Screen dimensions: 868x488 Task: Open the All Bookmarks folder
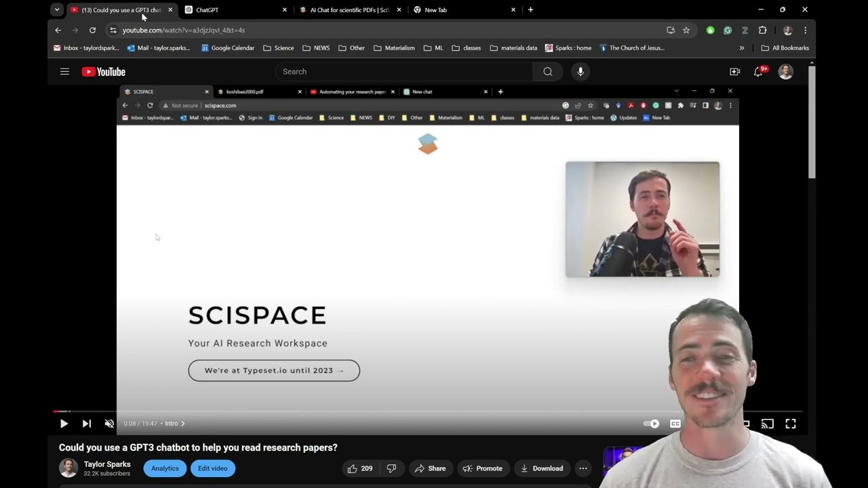point(785,48)
